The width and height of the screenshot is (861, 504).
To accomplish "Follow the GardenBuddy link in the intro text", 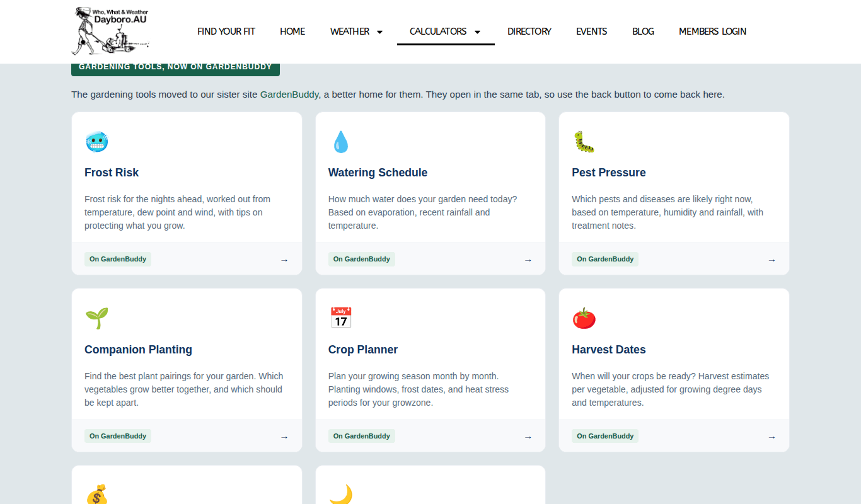I will 289,94.
